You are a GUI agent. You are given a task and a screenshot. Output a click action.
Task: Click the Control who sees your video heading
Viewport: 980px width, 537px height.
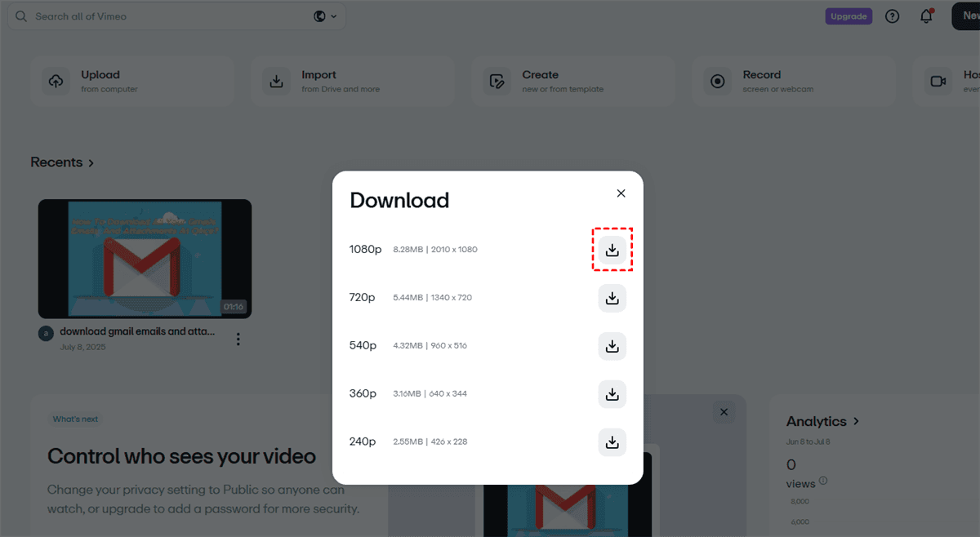click(181, 456)
